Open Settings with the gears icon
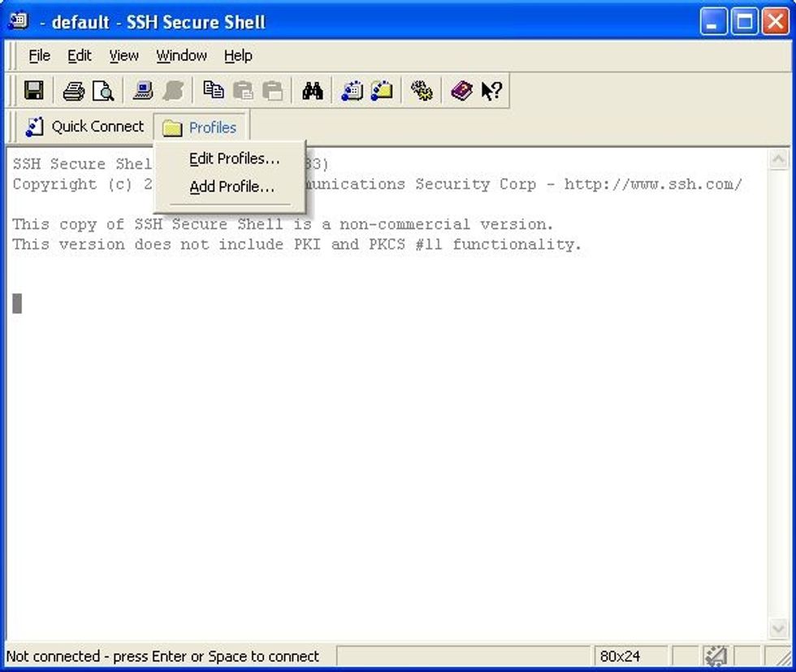Image resolution: width=796 pixels, height=672 pixels. [422, 91]
